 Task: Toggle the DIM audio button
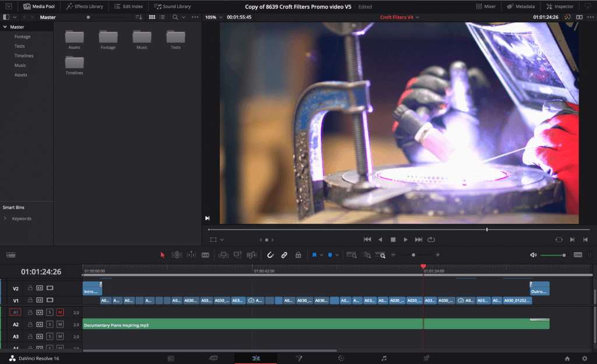pos(578,255)
